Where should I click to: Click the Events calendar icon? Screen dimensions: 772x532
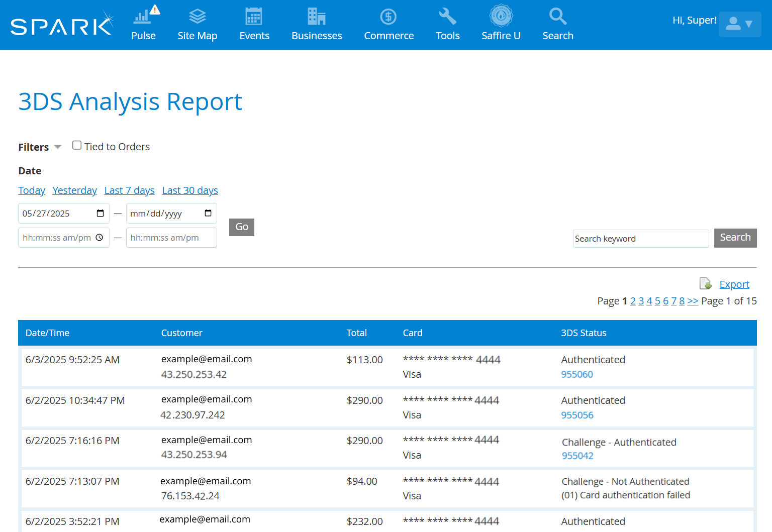pyautogui.click(x=254, y=17)
